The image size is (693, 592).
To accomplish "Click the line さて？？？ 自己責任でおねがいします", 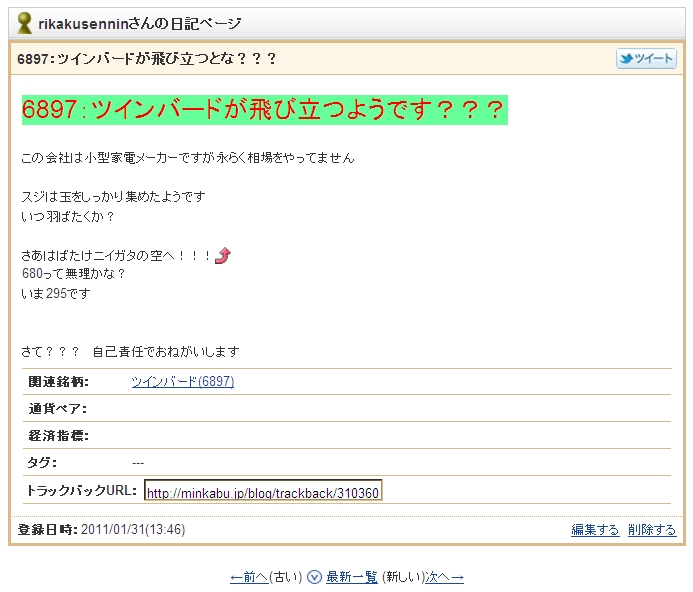I will pyautogui.click(x=130, y=351).
